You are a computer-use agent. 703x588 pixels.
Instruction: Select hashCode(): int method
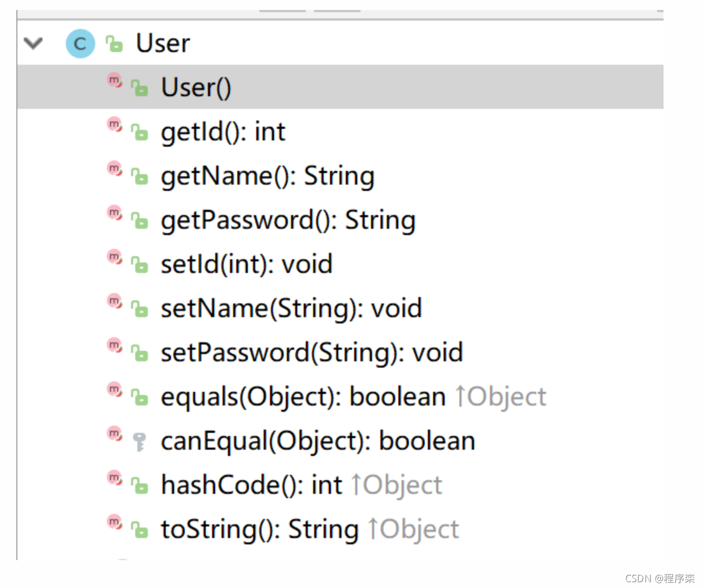tap(252, 485)
